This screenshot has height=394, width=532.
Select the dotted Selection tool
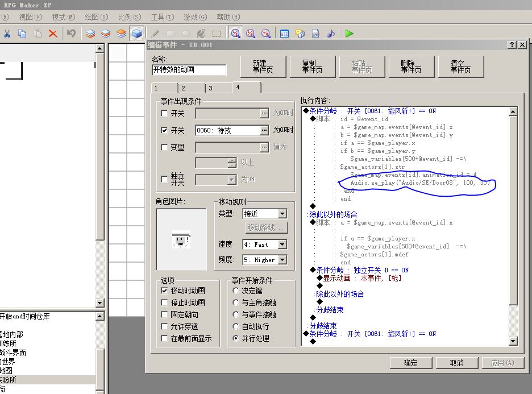[x=217, y=33]
